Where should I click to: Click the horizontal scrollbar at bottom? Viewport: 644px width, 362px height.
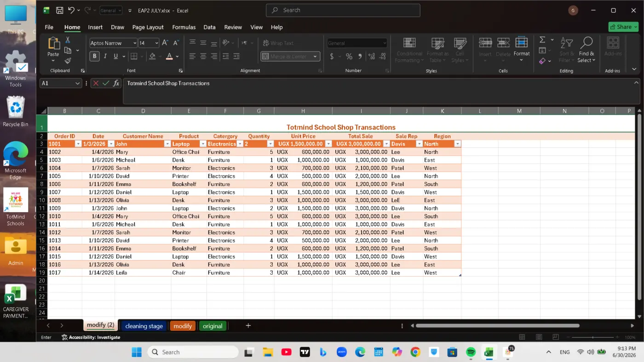tap(497, 326)
